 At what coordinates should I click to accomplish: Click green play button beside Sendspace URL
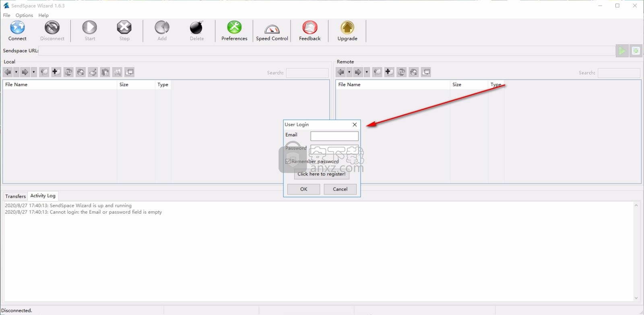[x=622, y=51]
